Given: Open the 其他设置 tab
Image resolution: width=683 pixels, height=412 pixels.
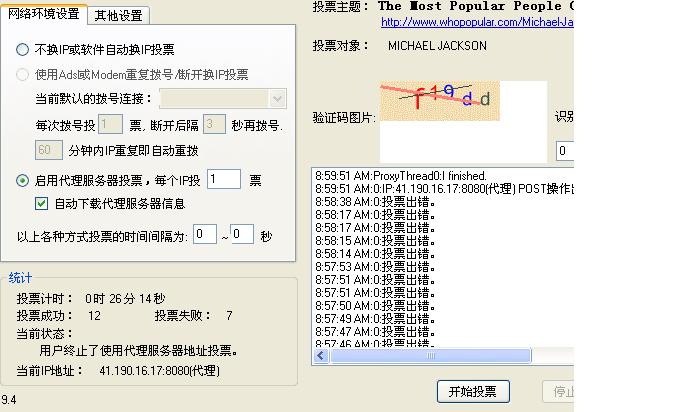Looking at the screenshot, I should tap(118, 15).
